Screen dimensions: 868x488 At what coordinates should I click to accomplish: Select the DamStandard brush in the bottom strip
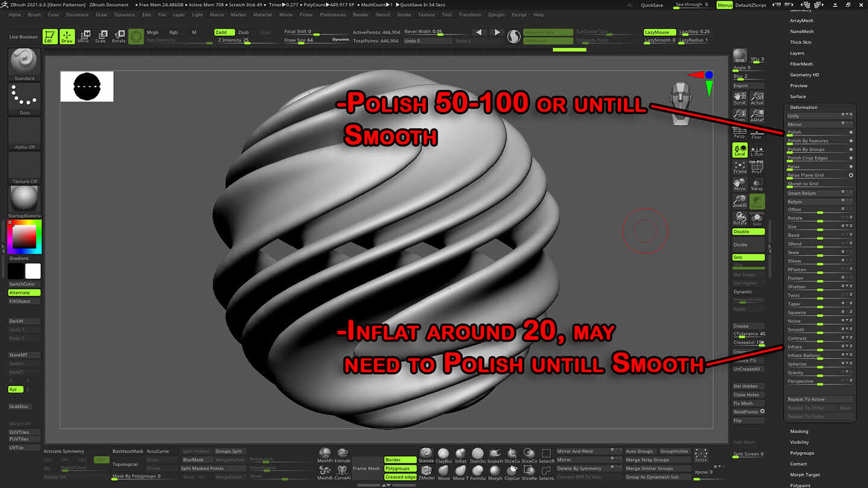(477, 455)
